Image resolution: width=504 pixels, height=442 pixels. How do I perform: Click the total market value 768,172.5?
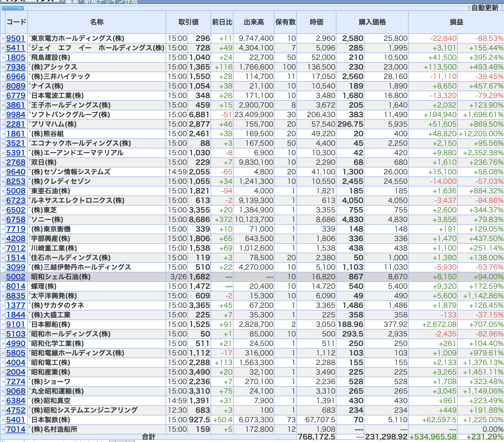[316, 437]
